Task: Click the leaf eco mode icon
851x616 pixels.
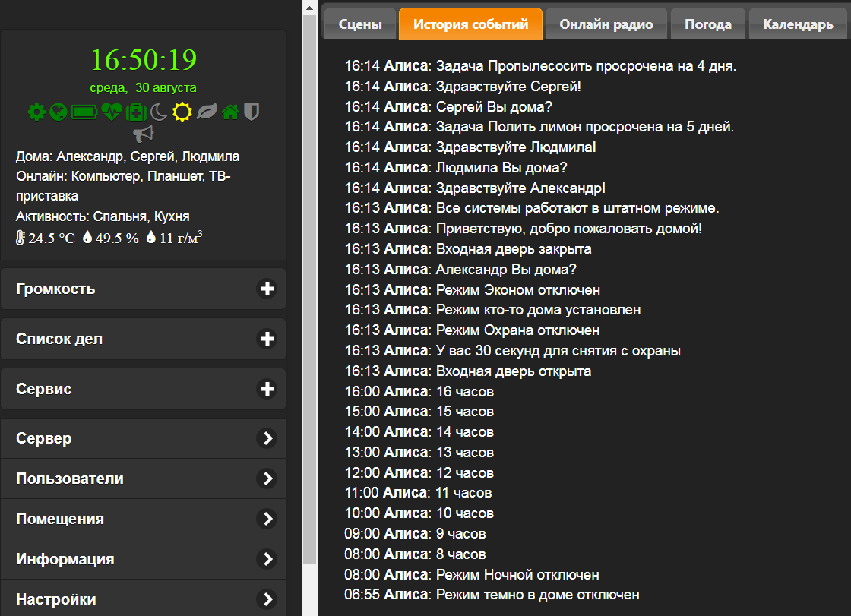Action: click(x=205, y=112)
